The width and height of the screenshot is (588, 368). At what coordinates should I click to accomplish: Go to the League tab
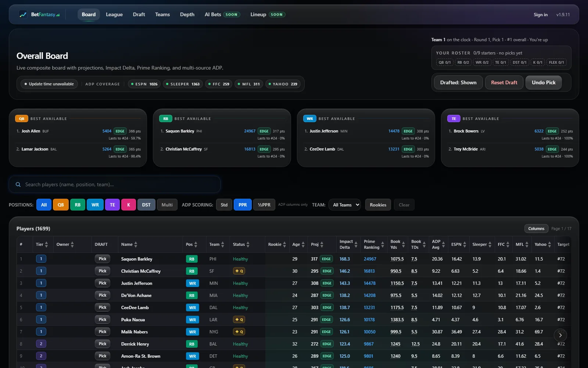114,15
